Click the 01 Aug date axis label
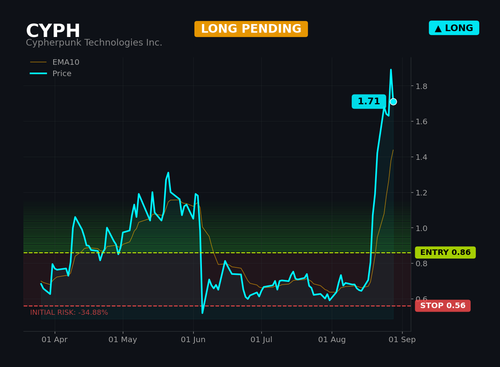Viewport: 500px width, 367px height. [x=332, y=340]
